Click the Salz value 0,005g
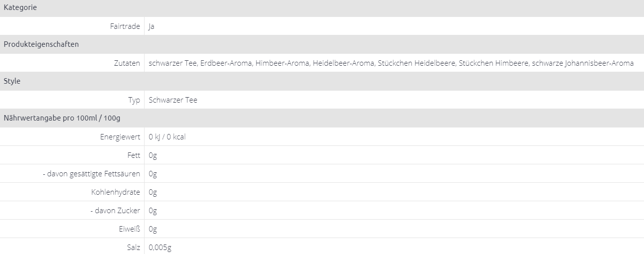 [x=161, y=248]
